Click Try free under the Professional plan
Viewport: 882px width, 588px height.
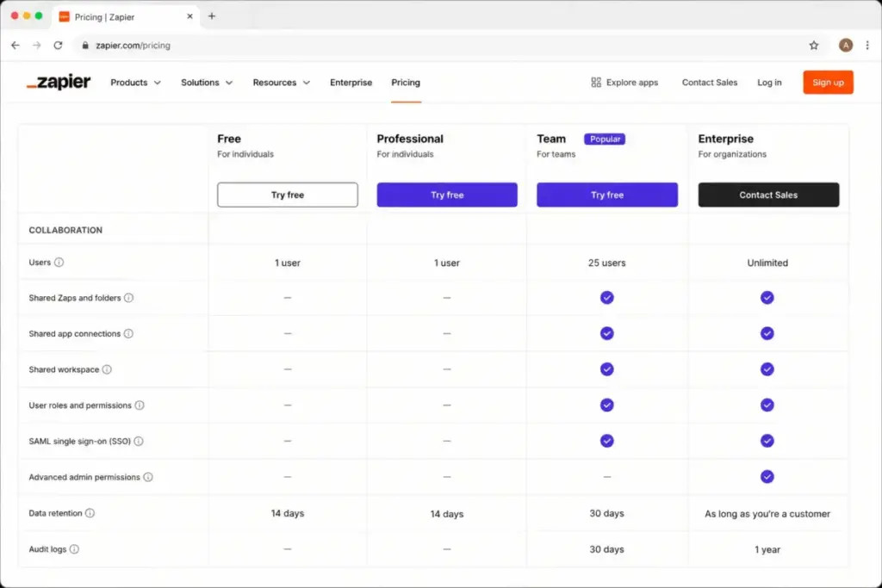click(x=447, y=195)
